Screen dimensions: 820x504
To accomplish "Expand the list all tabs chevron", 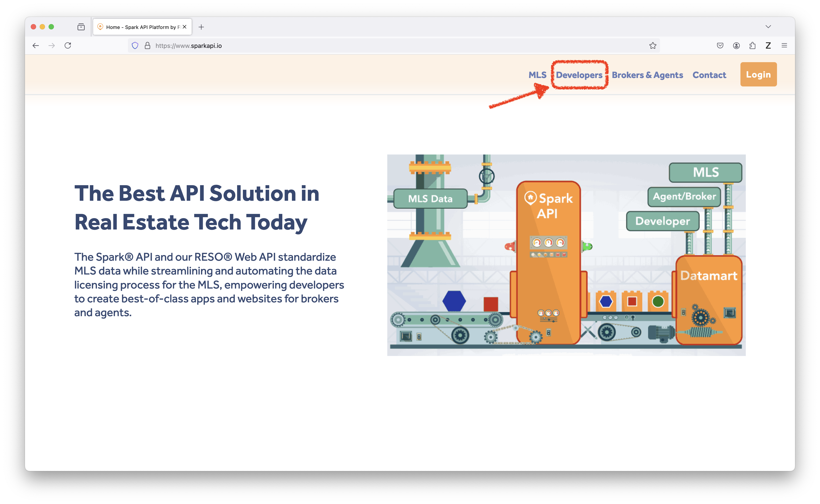I will (768, 27).
